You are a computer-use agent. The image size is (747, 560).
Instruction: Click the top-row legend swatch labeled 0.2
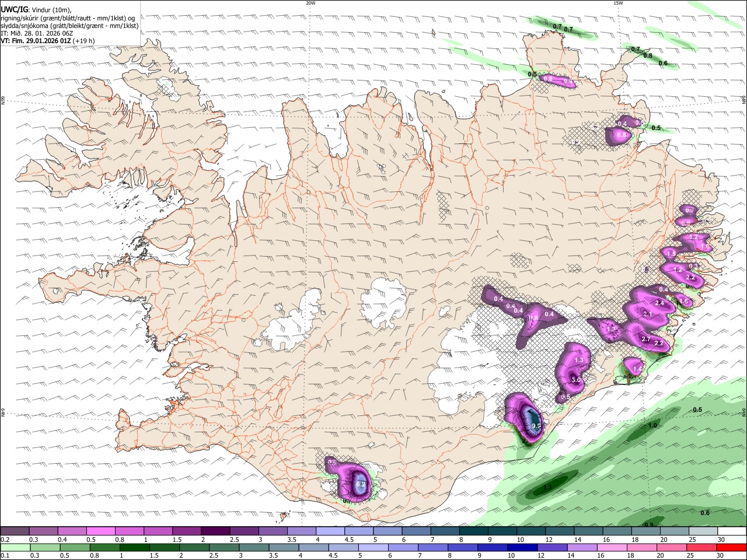click(15, 531)
